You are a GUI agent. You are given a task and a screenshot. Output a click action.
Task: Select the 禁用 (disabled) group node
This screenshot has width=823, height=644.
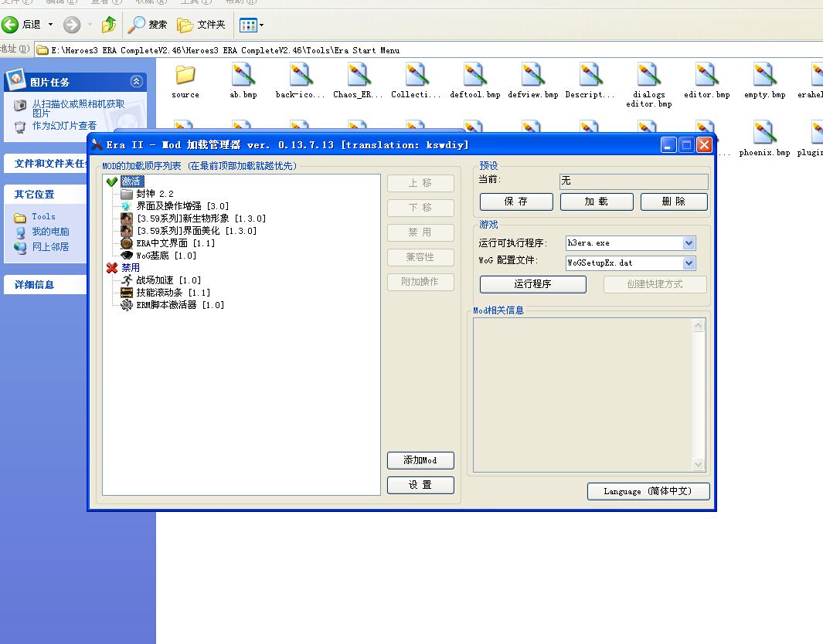pos(131,267)
